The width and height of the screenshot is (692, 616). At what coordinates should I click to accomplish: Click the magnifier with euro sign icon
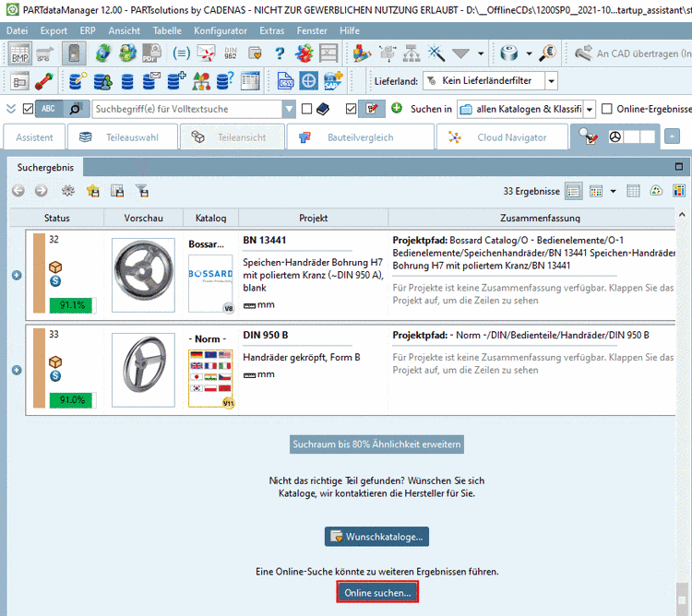pos(548,53)
